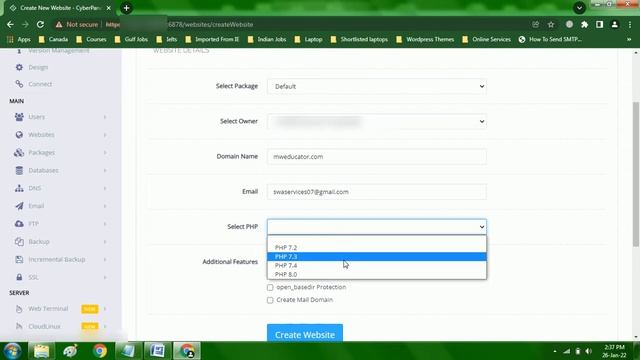Expand the Websites menu

click(105, 135)
